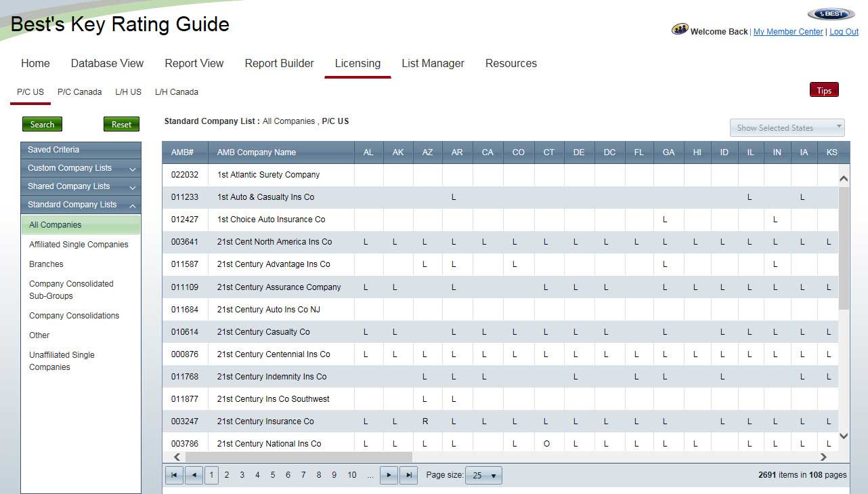Select Company Consolidated Sub-Groups list
This screenshot has height=494, width=868.
tap(71, 290)
